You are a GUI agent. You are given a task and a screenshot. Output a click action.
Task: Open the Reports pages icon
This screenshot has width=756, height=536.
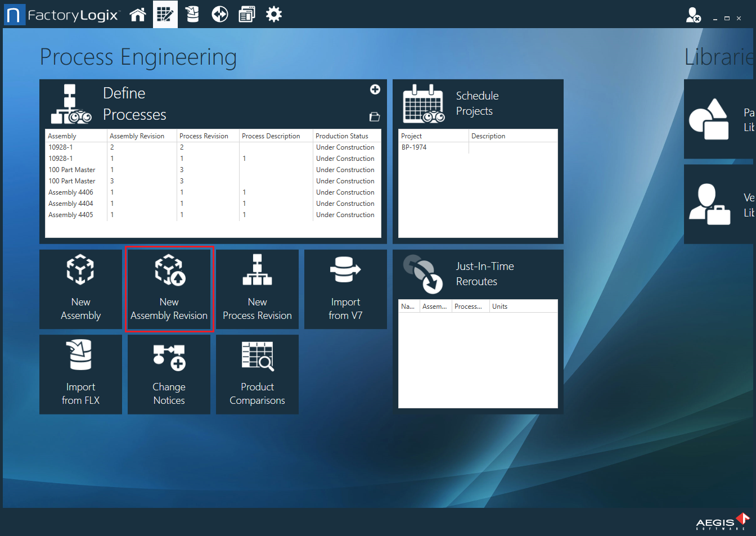pos(246,14)
